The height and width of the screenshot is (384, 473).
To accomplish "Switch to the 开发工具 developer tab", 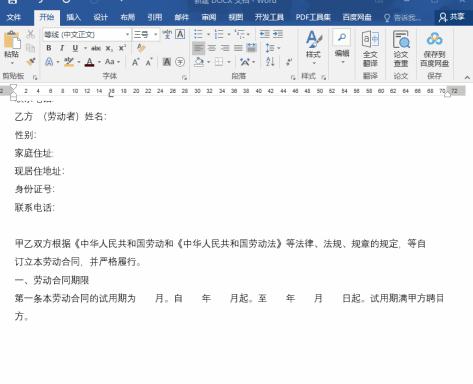I will click(269, 17).
